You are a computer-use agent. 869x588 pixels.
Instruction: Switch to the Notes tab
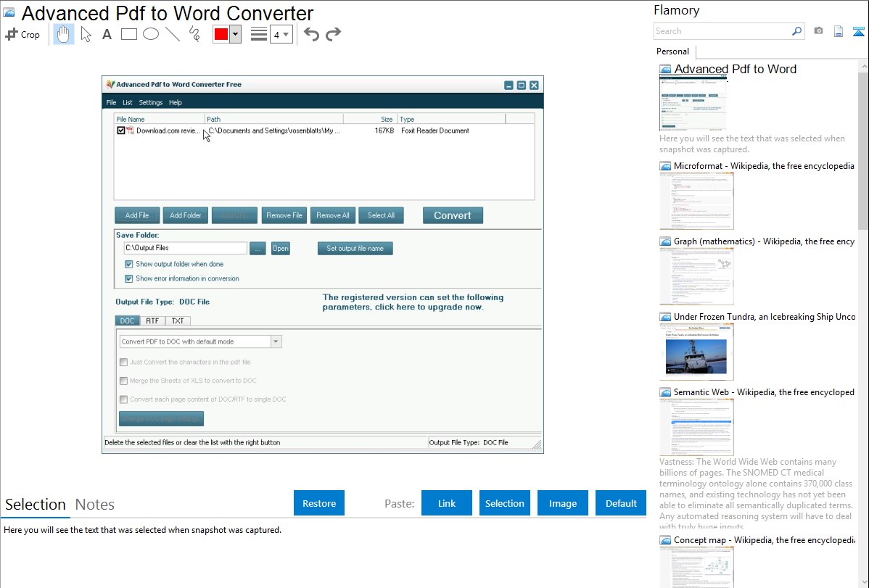point(95,505)
